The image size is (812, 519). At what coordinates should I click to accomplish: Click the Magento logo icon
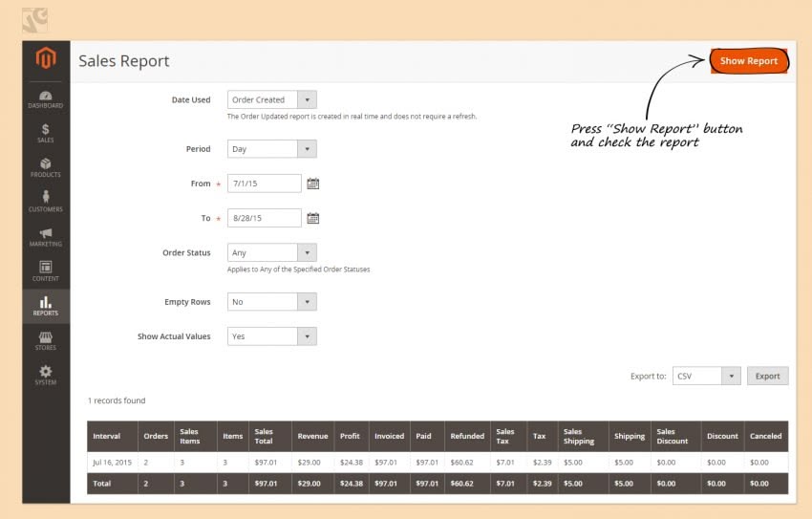46,57
